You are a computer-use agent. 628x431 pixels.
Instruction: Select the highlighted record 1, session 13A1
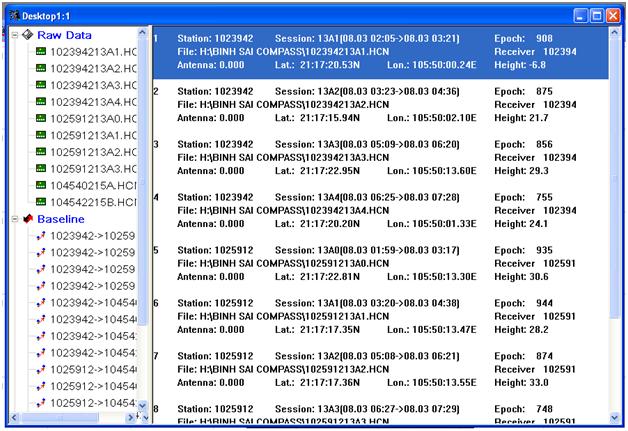click(380, 51)
